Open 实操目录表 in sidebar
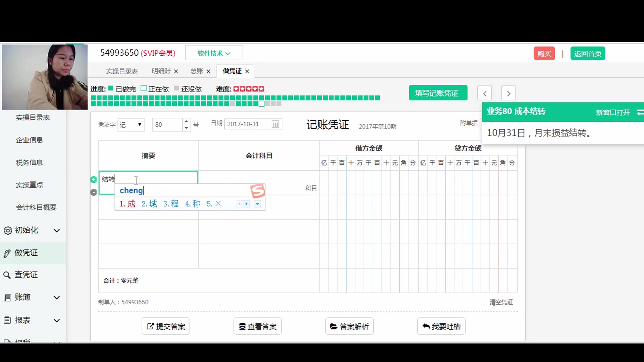 point(33,118)
